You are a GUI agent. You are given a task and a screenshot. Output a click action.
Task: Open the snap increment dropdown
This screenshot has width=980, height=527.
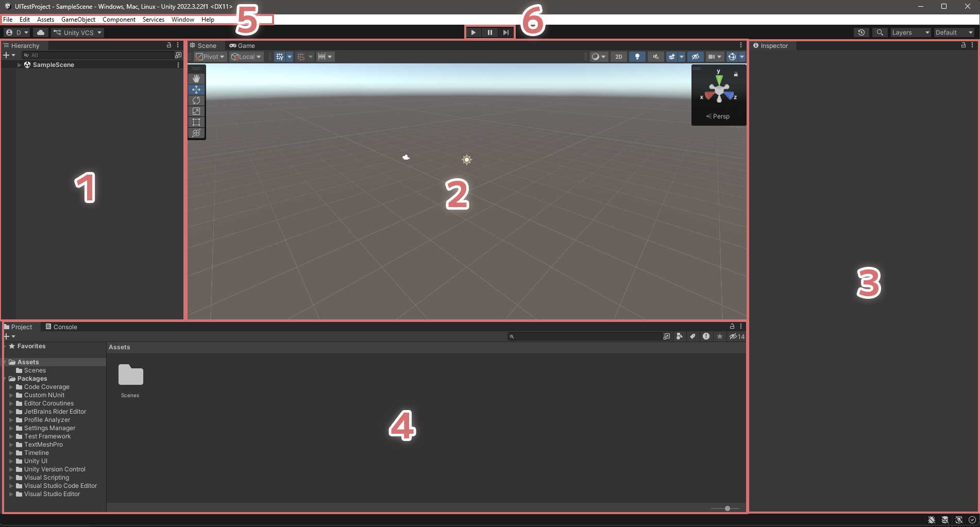(x=325, y=57)
